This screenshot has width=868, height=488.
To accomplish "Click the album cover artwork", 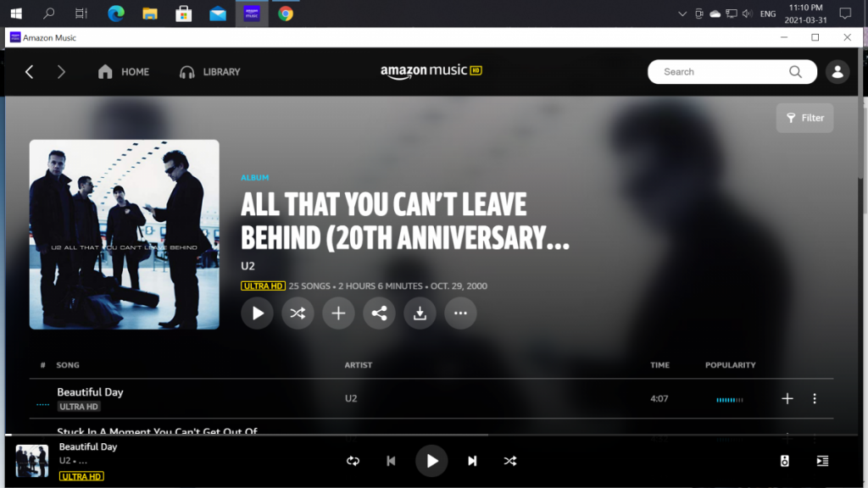I will (124, 235).
